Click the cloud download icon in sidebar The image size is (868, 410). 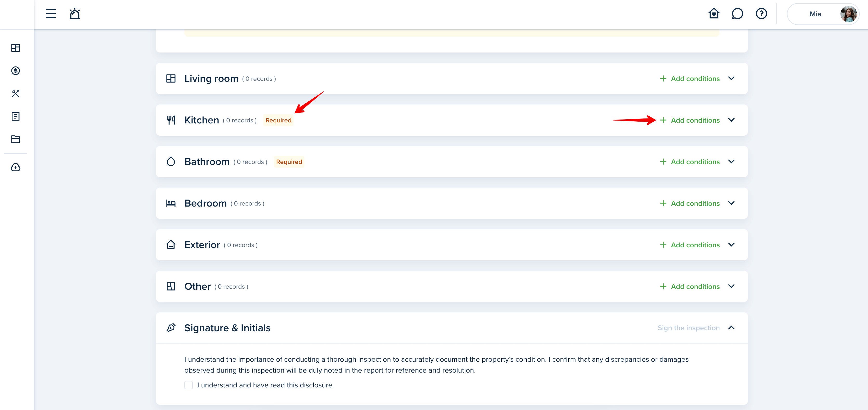click(16, 167)
